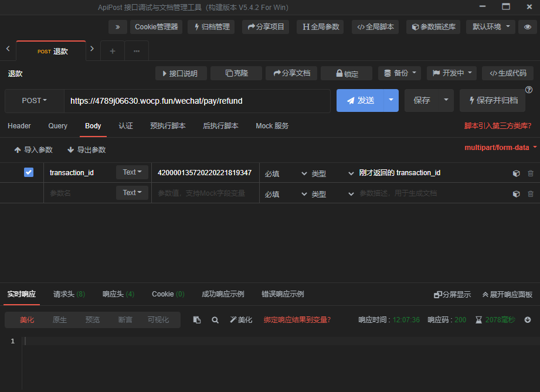This screenshot has width=540, height=392.
Task: Open 必填 dropdown in transaction_id row
Action: (286, 173)
